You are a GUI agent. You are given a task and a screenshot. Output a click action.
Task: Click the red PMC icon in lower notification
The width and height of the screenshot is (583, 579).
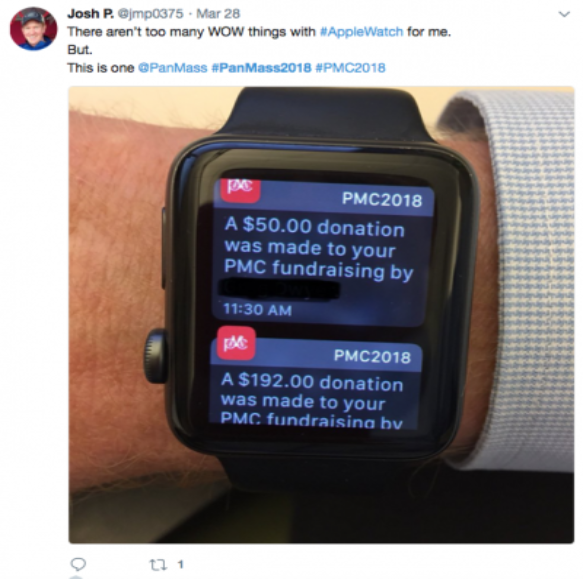tap(236, 343)
